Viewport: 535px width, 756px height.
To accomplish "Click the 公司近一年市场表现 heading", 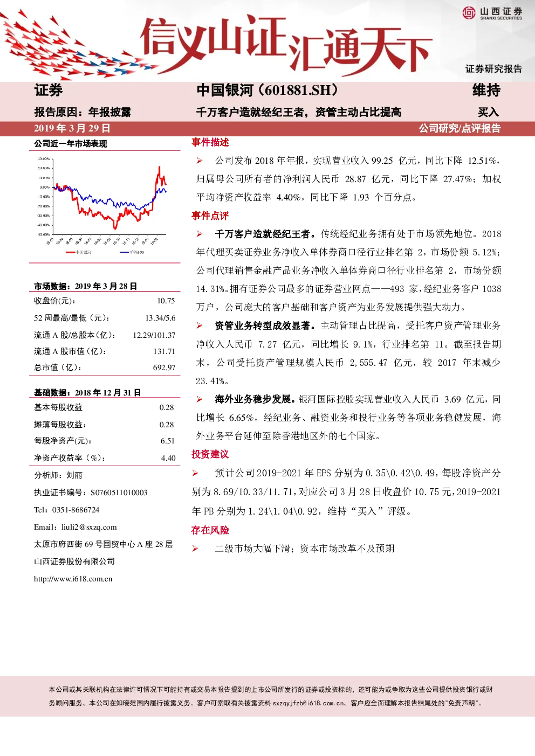I will tap(71, 144).
